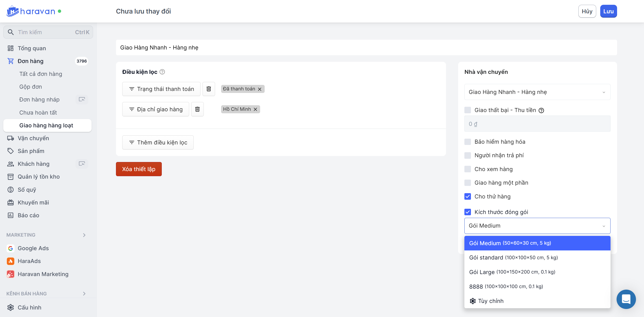Click the Giao thất bại help icon
Screen dimensions: 644x317
pos(541,110)
